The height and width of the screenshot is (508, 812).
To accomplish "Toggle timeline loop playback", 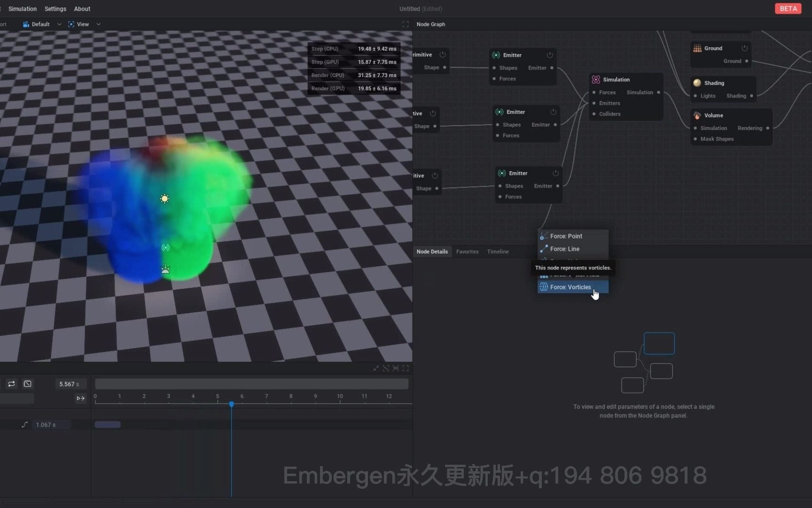I will tap(11, 384).
